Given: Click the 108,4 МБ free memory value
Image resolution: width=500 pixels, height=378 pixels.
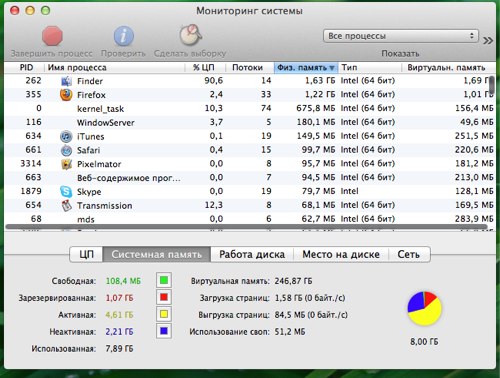Looking at the screenshot, I should (x=123, y=281).
